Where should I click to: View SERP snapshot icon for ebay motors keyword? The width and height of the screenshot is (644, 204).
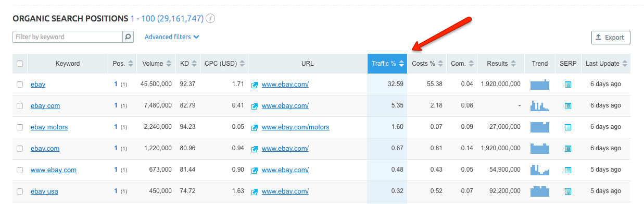pyautogui.click(x=568, y=127)
